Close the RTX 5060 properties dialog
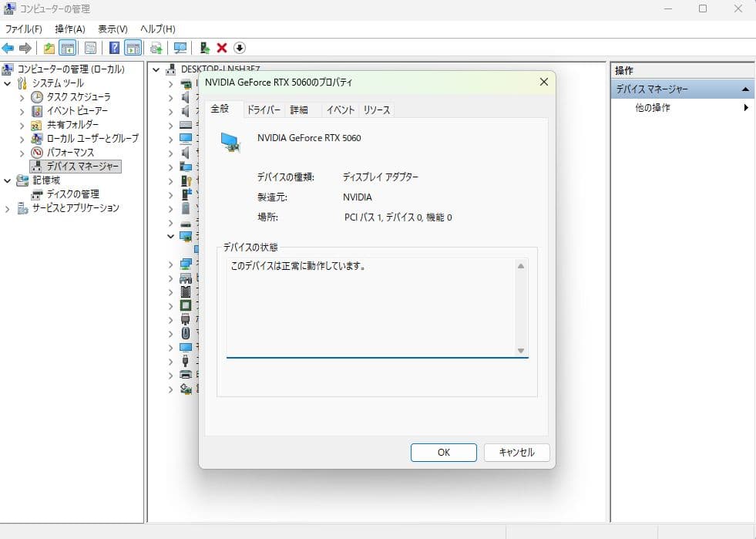The height and width of the screenshot is (539, 756). (x=544, y=82)
